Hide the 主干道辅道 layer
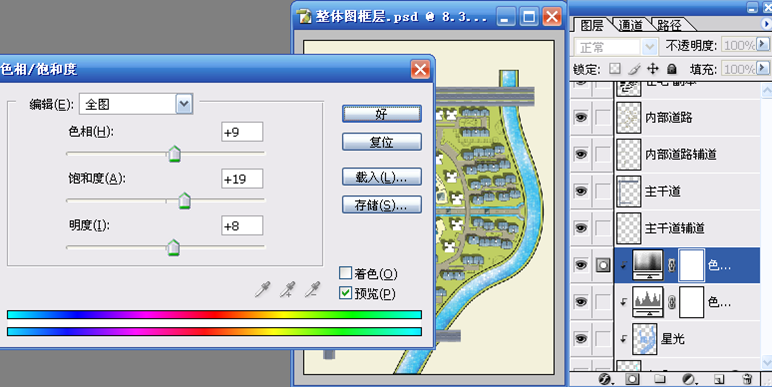 point(581,228)
